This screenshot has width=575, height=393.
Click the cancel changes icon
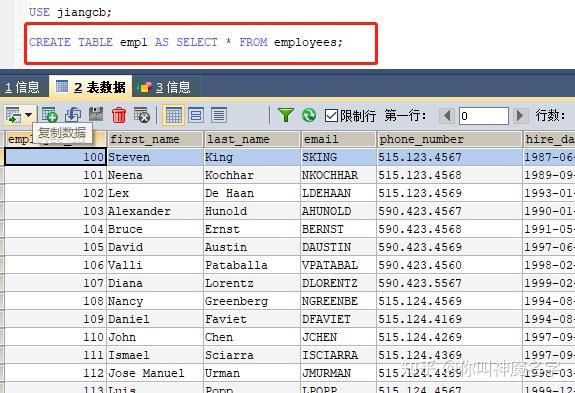click(x=142, y=115)
